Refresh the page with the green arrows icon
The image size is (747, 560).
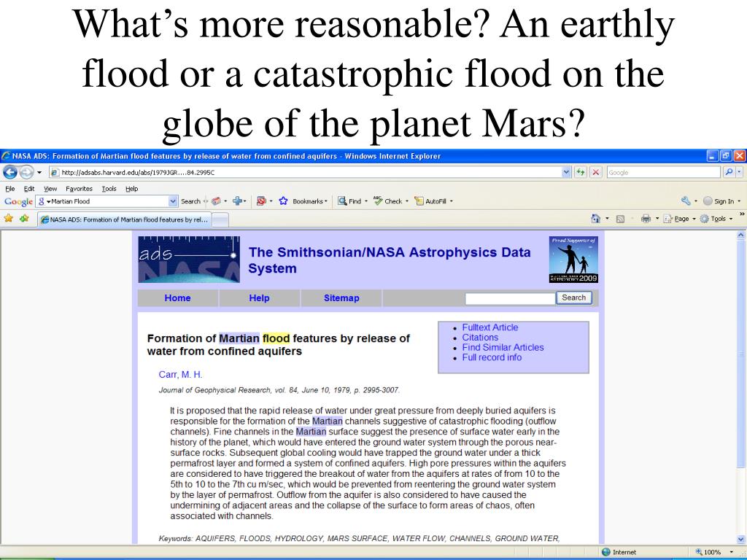pyautogui.click(x=580, y=172)
